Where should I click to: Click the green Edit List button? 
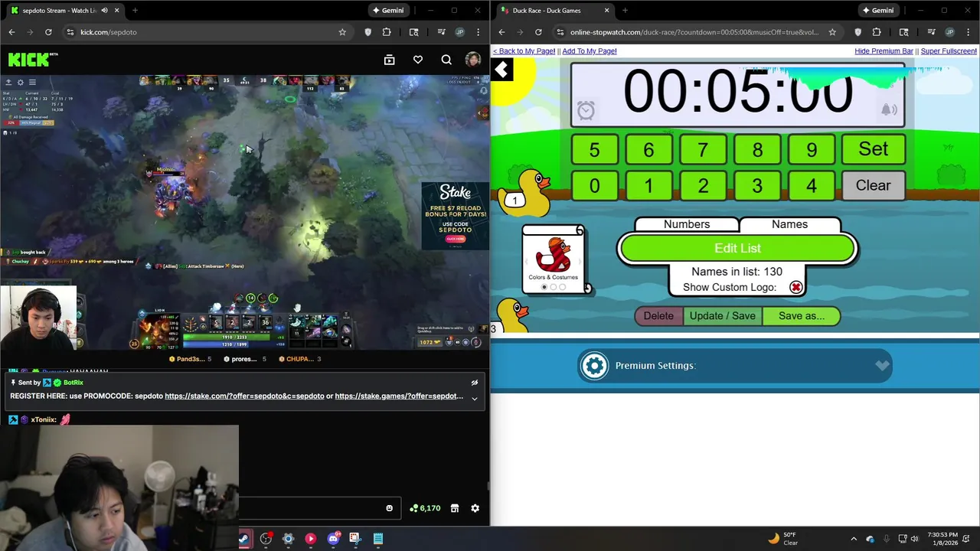coord(737,248)
